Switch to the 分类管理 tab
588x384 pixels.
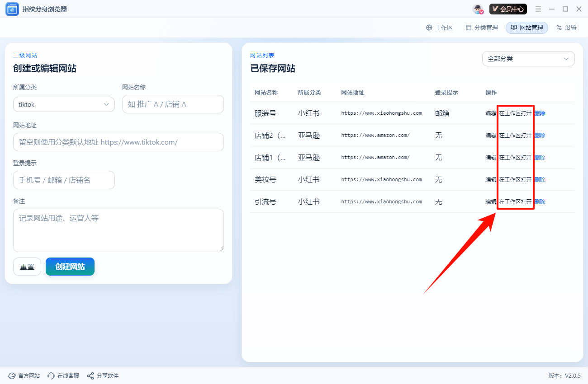tap(482, 28)
